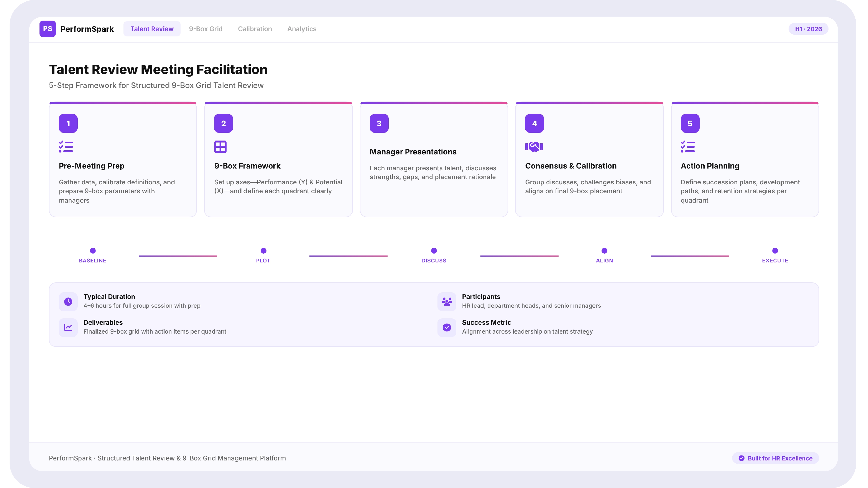Click the PerformSpark brand name
This screenshot has width=868, height=488.
tap(87, 29)
